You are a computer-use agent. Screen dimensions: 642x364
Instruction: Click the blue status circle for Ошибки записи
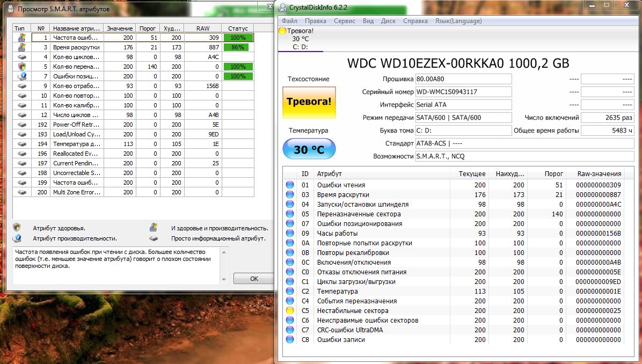290,339
